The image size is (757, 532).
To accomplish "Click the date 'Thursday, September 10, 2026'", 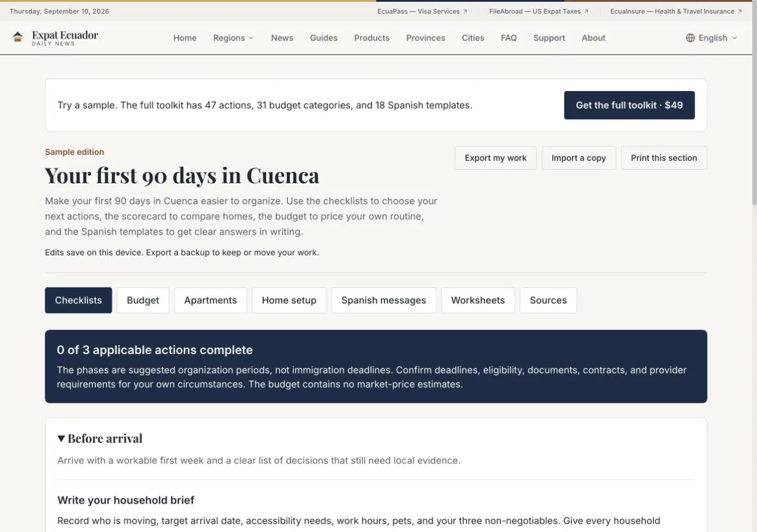I will (x=60, y=11).
